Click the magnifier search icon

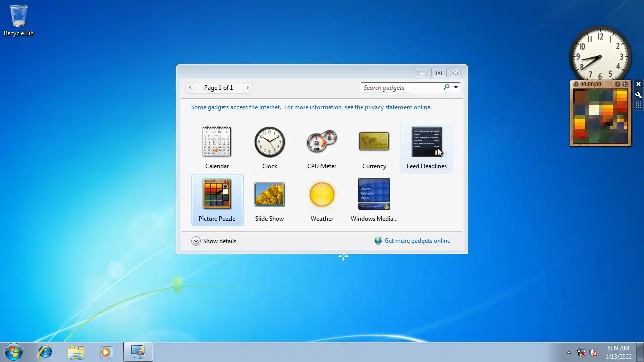(446, 87)
